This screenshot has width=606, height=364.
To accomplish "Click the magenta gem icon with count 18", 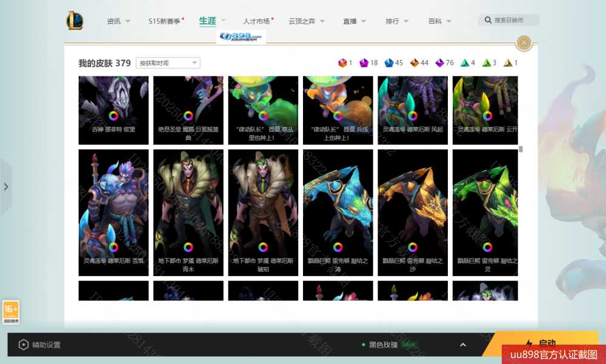I will (x=364, y=62).
